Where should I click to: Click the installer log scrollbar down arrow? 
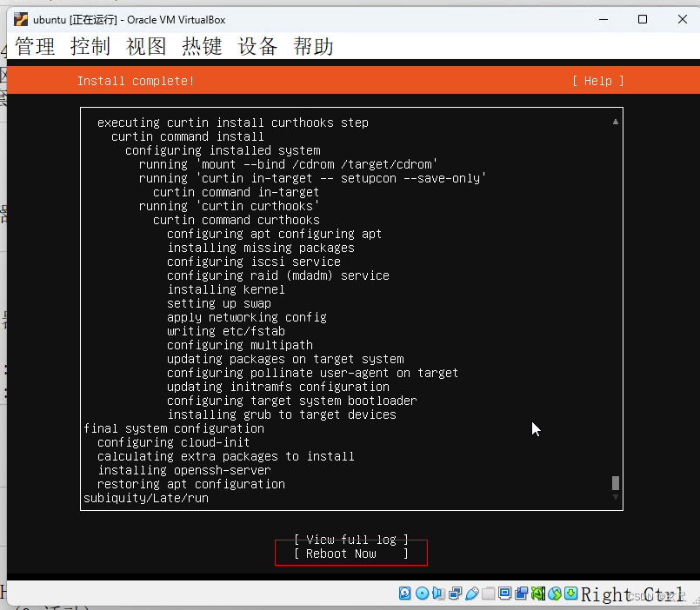coord(615,496)
